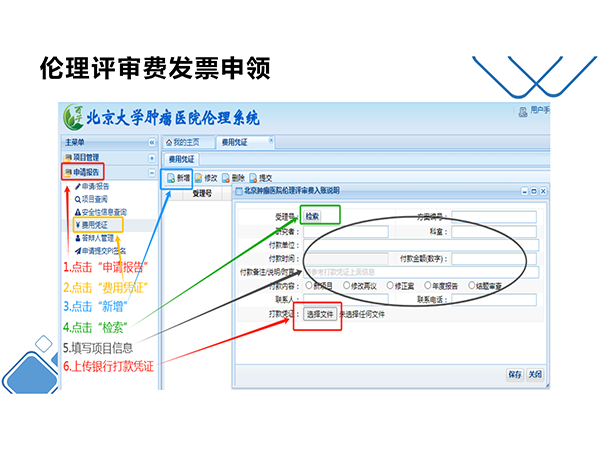Open 申请/报告 pencil item in the tree
Viewport: 600px width, 450px height.
pyautogui.click(x=92, y=186)
